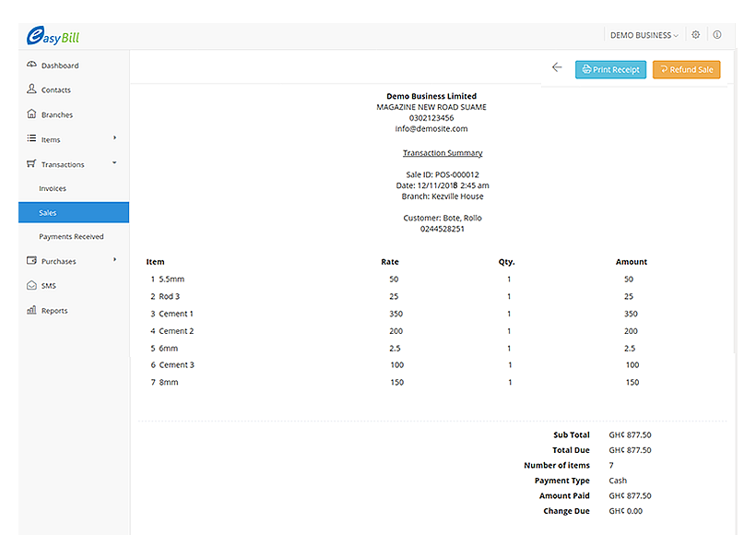756x535 pixels.
Task: Click the Contacts person icon
Action: pyautogui.click(x=31, y=89)
